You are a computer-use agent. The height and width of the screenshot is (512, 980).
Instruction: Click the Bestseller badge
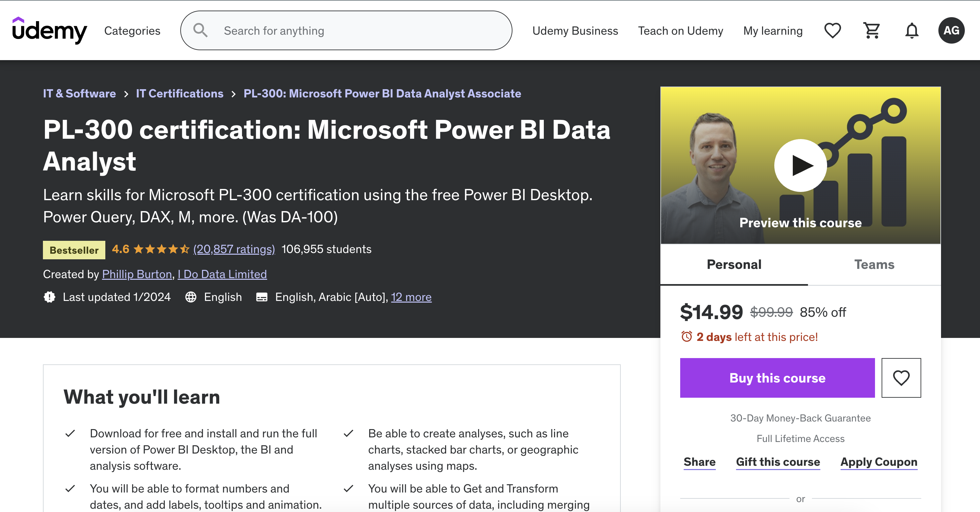click(74, 250)
